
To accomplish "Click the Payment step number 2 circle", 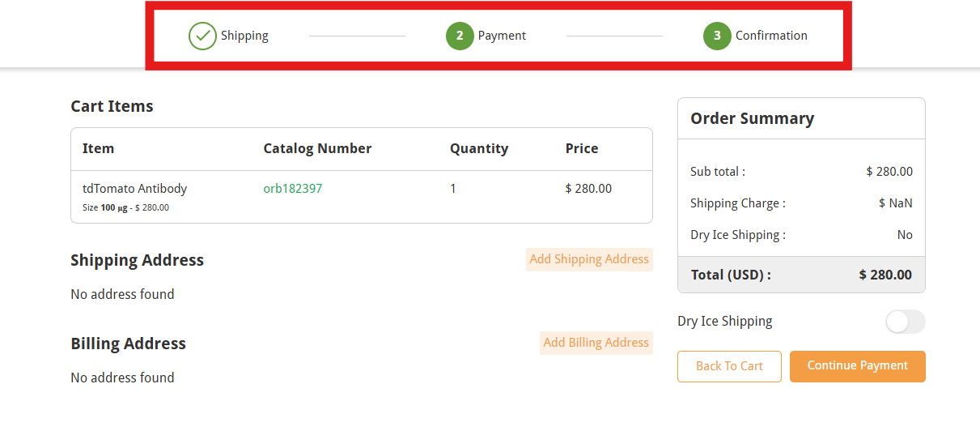I will (460, 36).
